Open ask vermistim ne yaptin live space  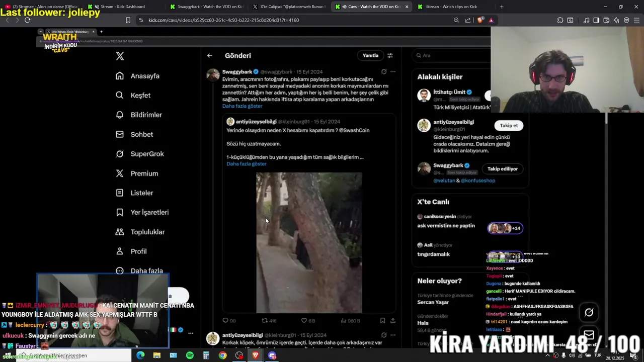coord(446,226)
